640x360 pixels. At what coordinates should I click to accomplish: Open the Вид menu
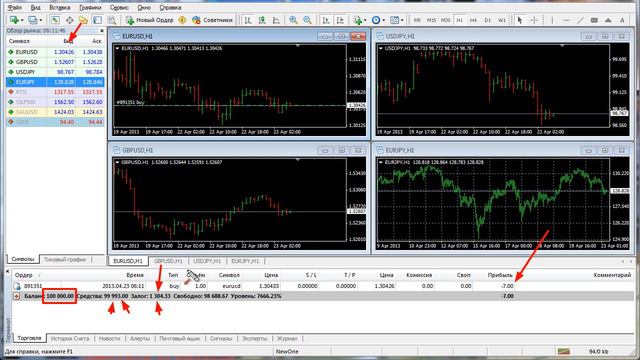[x=36, y=7]
